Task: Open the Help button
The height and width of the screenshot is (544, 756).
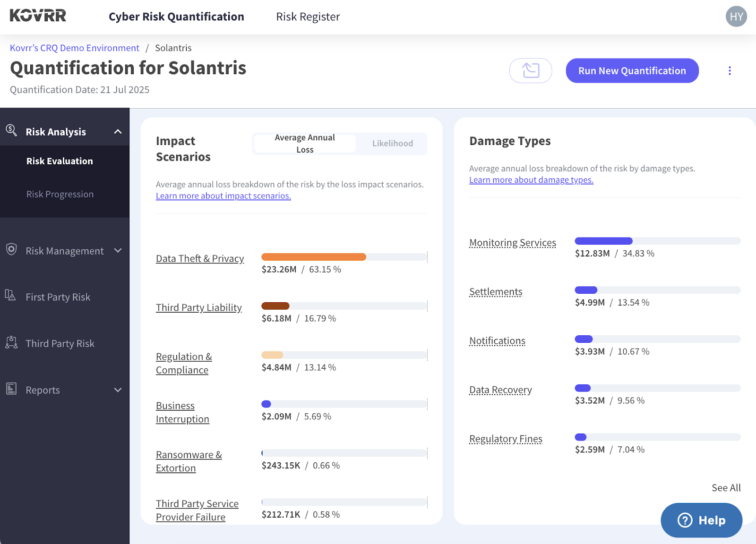Action: point(701,520)
